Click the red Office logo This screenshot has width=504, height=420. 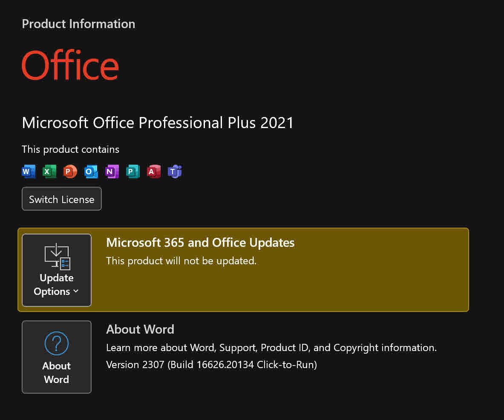coord(70,65)
